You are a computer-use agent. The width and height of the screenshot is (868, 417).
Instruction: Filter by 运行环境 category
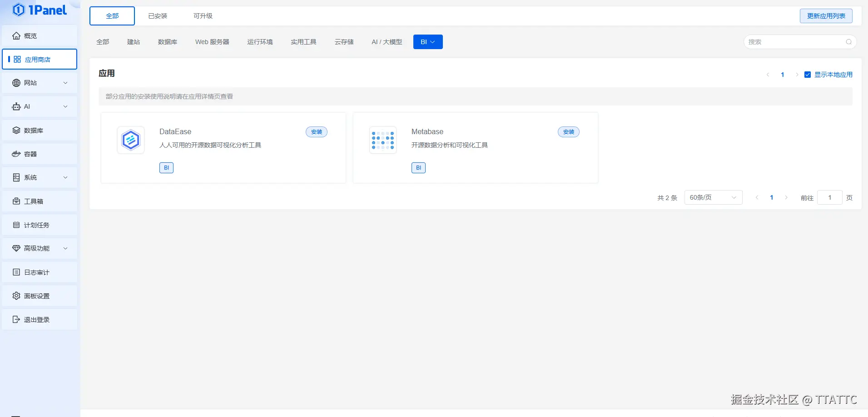tap(260, 42)
